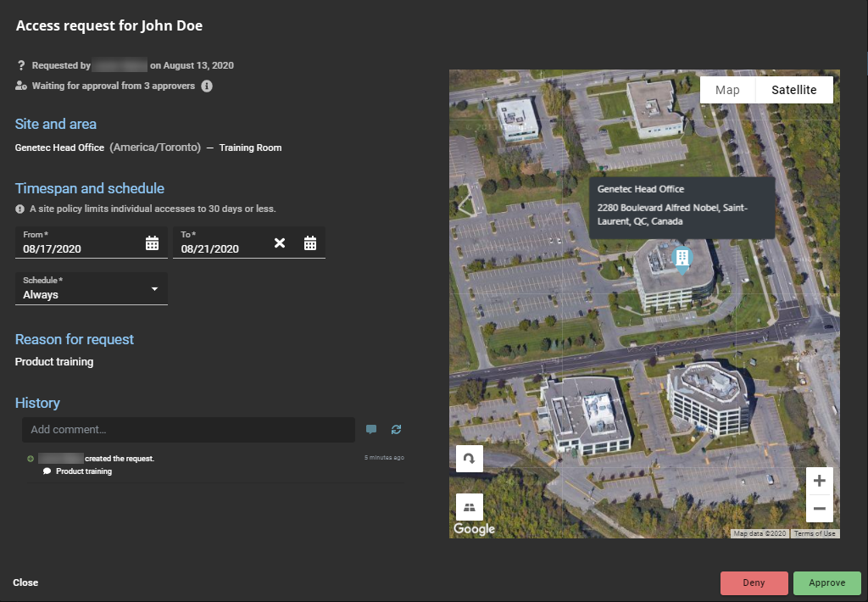
Task: Deny the access request
Action: tap(754, 582)
